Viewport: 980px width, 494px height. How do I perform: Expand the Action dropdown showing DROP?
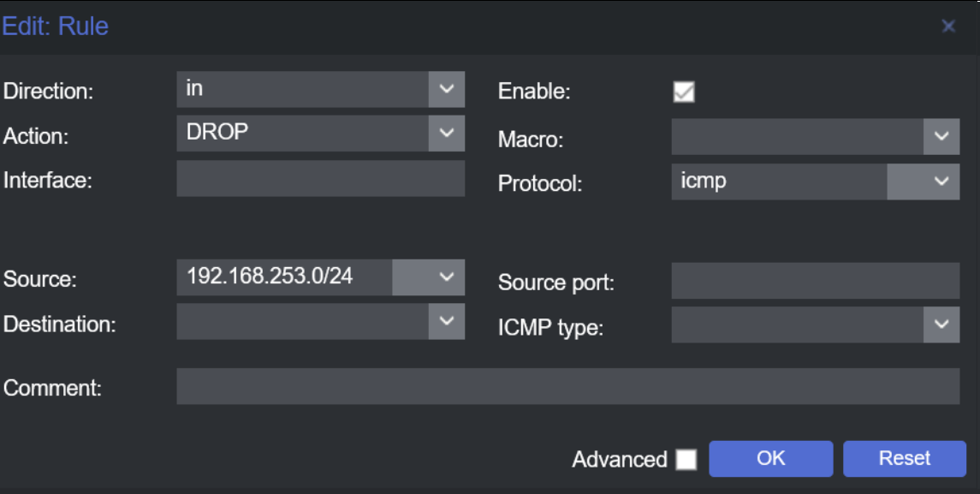(x=446, y=134)
